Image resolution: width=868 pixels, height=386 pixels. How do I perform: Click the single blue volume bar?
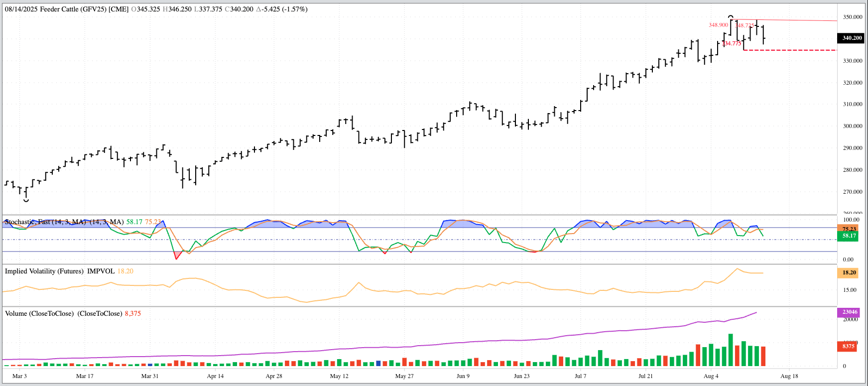pyautogui.click(x=378, y=364)
